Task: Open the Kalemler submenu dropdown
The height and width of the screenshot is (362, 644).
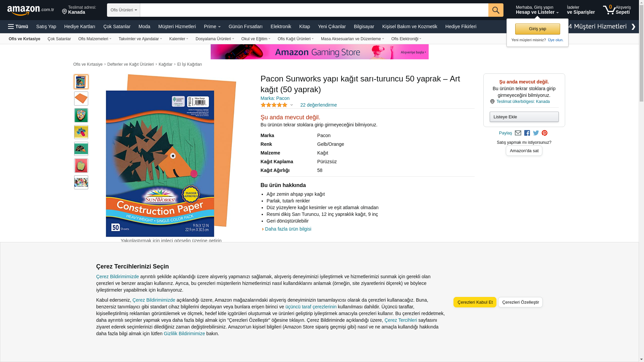Action: [x=179, y=39]
